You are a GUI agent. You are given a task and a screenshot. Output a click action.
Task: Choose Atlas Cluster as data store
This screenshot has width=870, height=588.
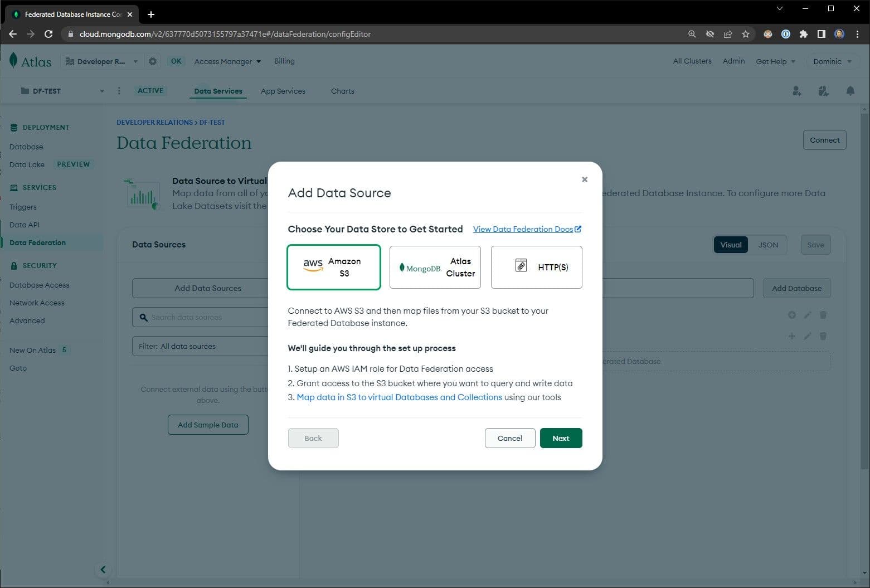click(x=435, y=268)
